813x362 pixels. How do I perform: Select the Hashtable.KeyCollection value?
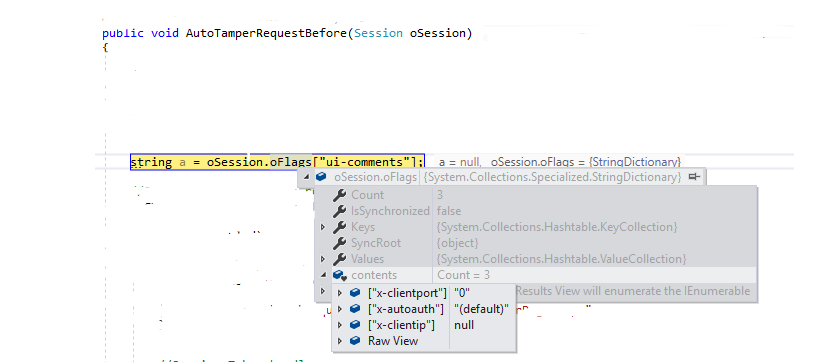pos(557,227)
